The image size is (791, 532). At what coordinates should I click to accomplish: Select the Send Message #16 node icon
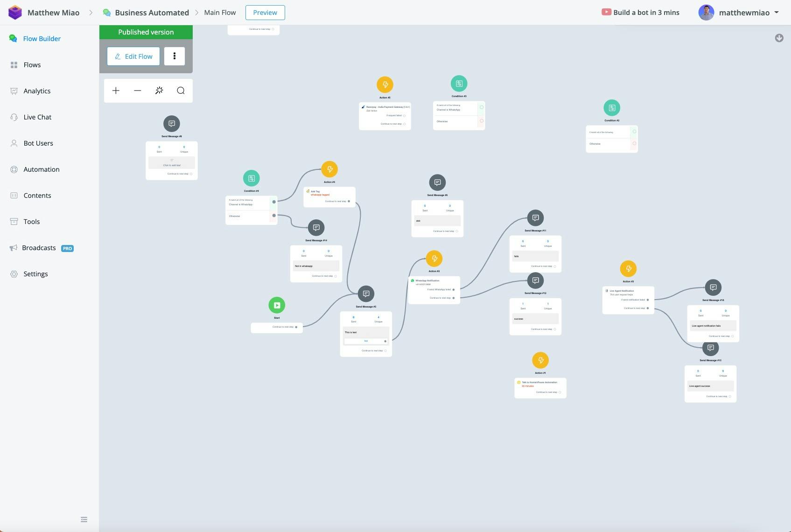(713, 287)
